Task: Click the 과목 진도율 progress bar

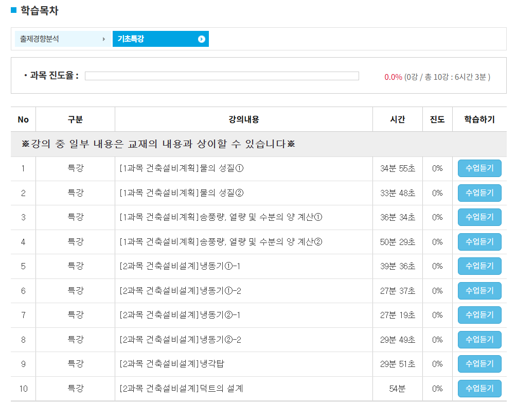Action: tap(222, 76)
